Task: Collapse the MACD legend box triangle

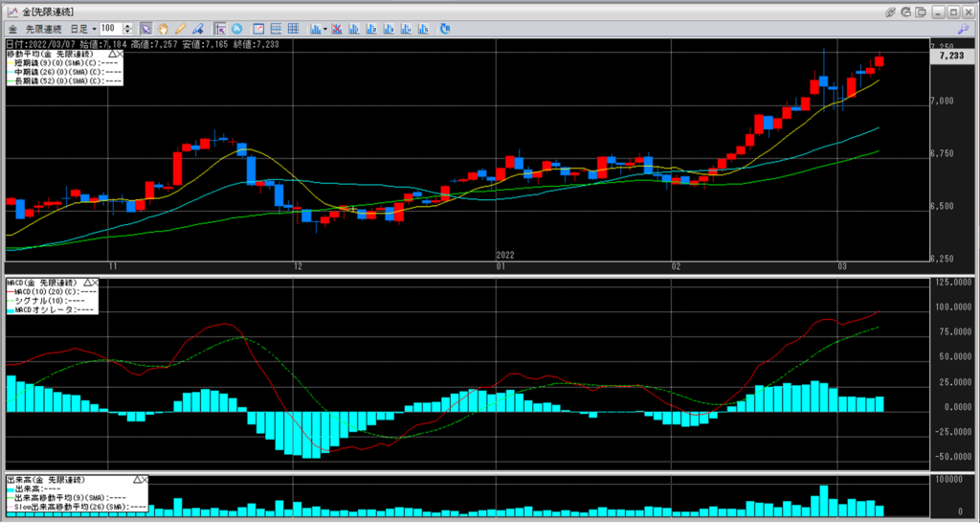Action: [x=87, y=284]
